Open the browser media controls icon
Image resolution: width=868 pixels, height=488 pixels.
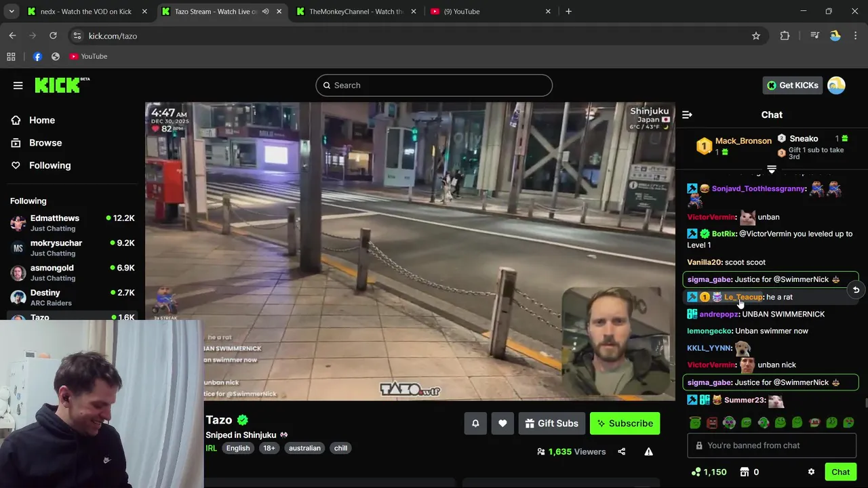[815, 36]
